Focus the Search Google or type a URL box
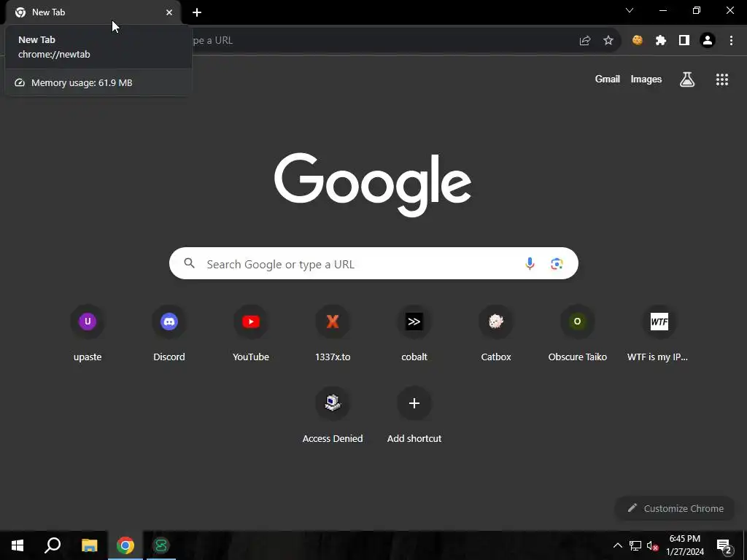Image resolution: width=747 pixels, height=560 pixels. 373,263
